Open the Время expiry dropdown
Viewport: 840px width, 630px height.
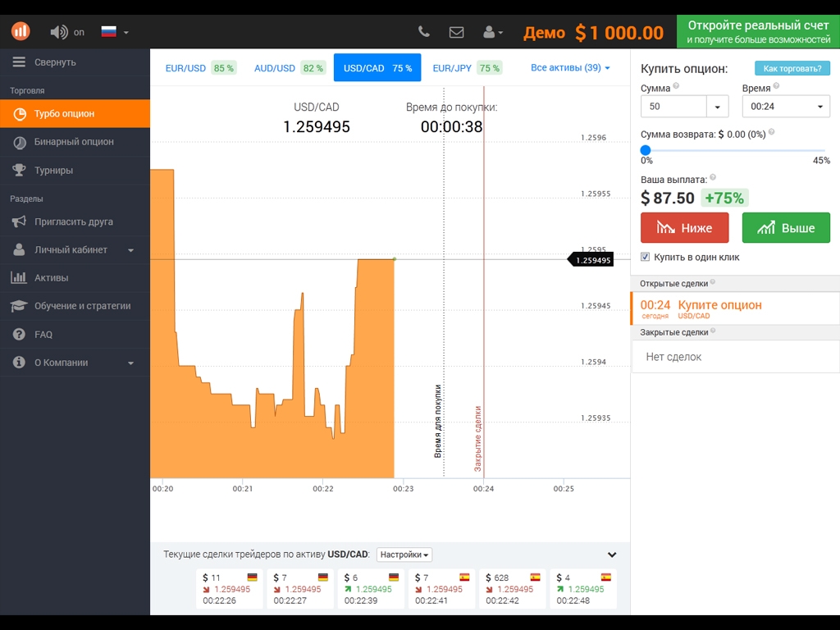click(785, 107)
